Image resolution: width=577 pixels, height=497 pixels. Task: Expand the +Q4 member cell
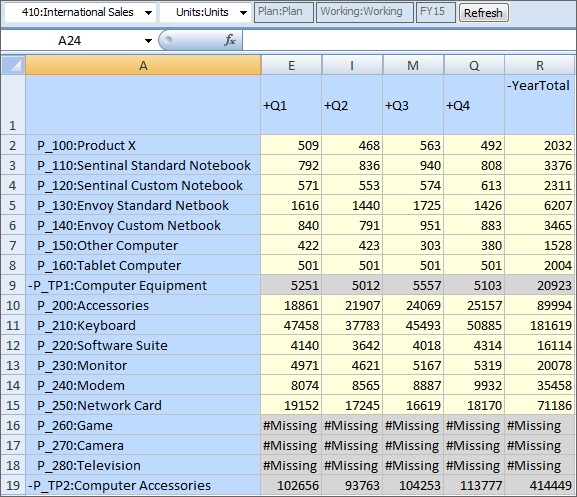pyautogui.click(x=474, y=105)
